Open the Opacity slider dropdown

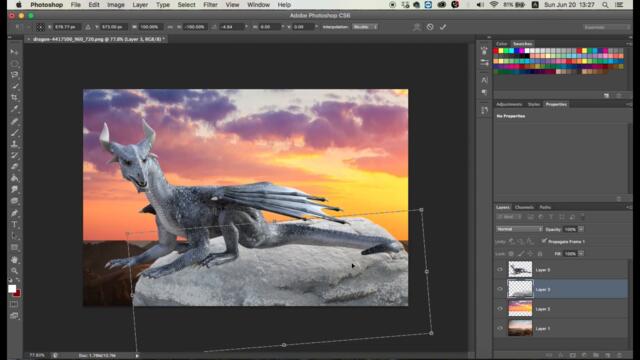pyautogui.click(x=581, y=229)
